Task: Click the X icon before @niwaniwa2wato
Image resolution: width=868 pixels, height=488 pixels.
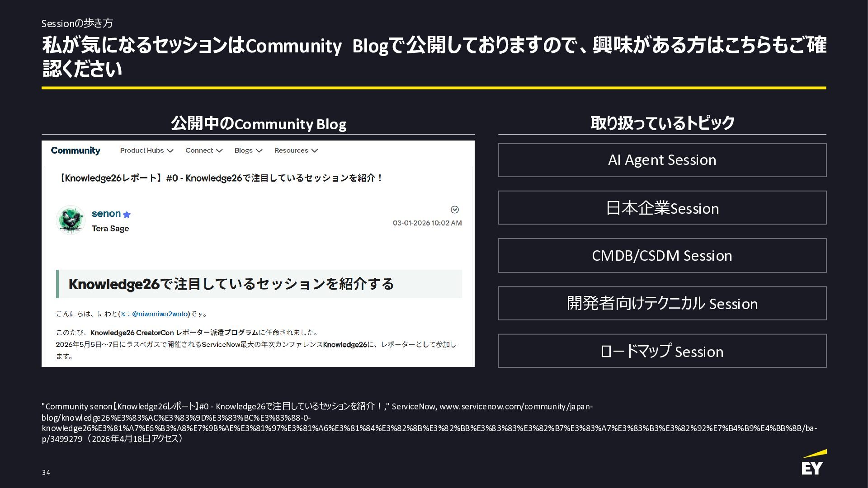Action: pos(123,314)
